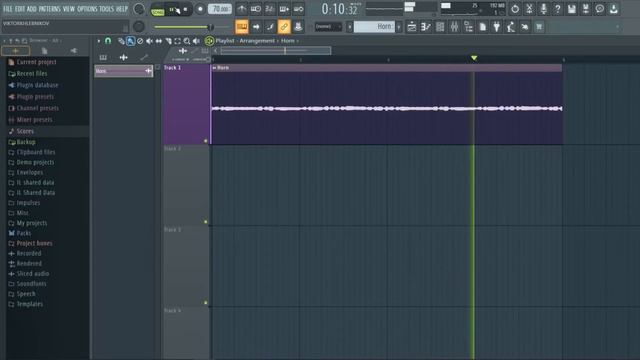640x360 pixels.
Task: Click the arrow icon beside the keyboard toggle
Action: click(256, 27)
